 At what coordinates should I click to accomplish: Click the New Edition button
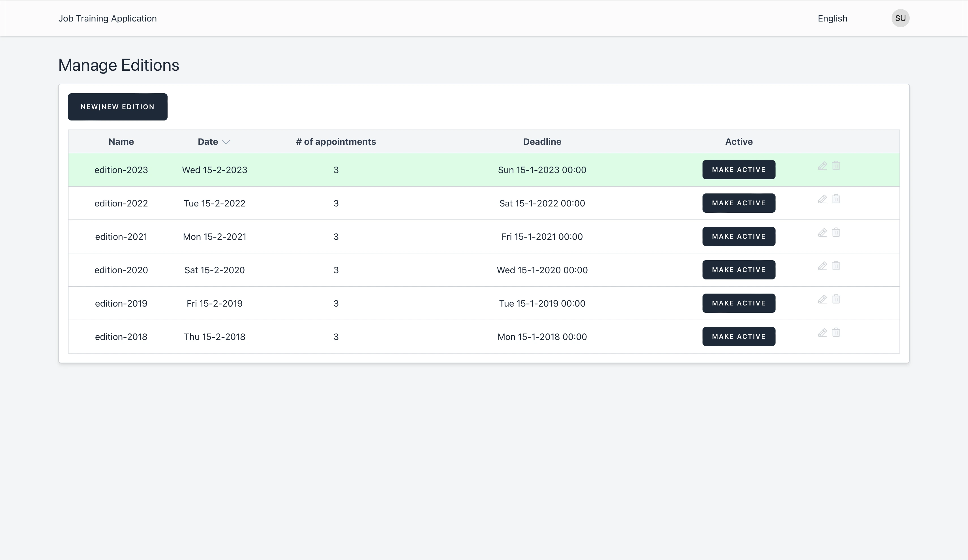[117, 107]
